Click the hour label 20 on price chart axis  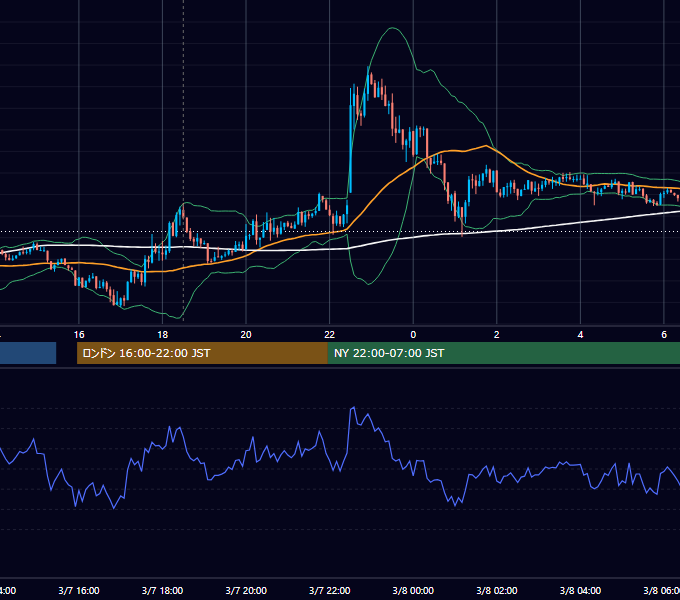coord(246,335)
